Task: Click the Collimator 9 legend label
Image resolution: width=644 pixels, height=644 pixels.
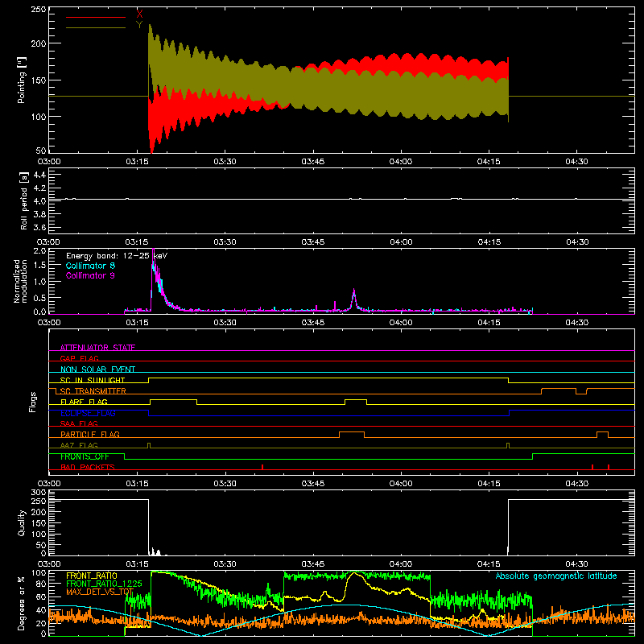Action: (90, 275)
